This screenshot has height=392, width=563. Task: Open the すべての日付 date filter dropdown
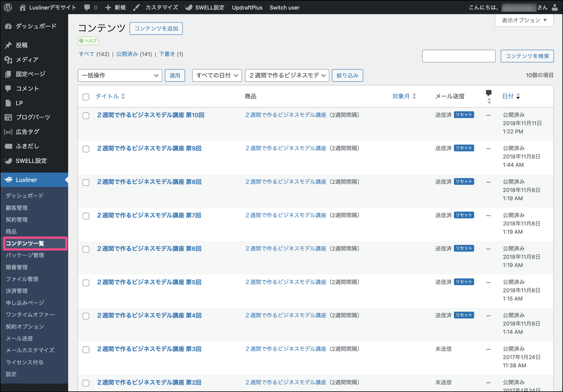[217, 75]
